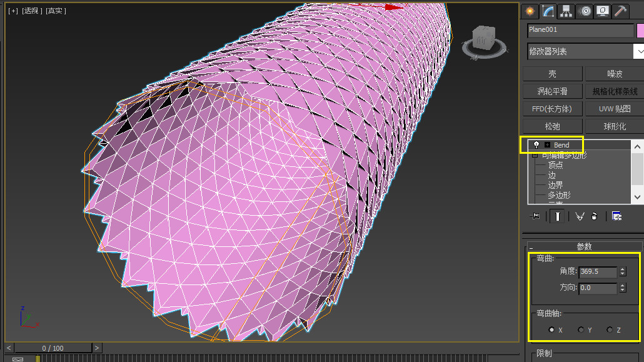Toggle Show End Result button
This screenshot has height=362, width=644.
(x=557, y=216)
